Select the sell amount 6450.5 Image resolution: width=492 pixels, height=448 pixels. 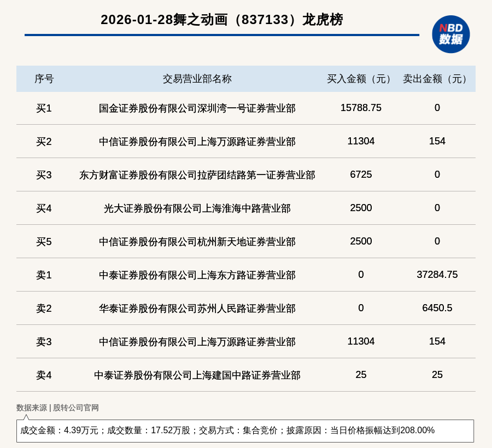[x=437, y=308]
